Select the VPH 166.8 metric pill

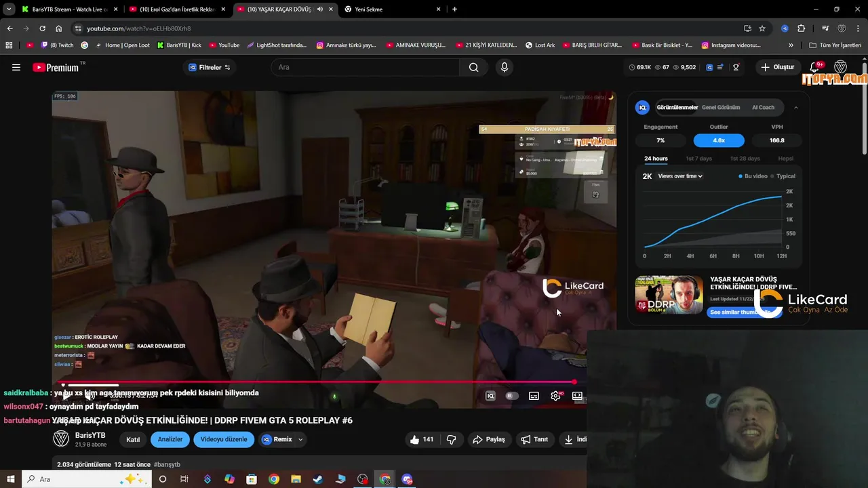click(777, 140)
